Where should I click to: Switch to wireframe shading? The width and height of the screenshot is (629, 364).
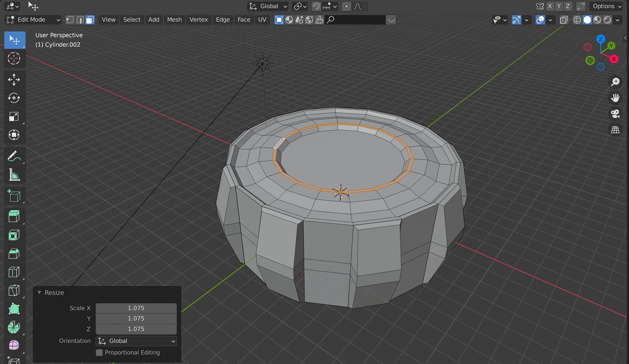pyautogui.click(x=577, y=20)
